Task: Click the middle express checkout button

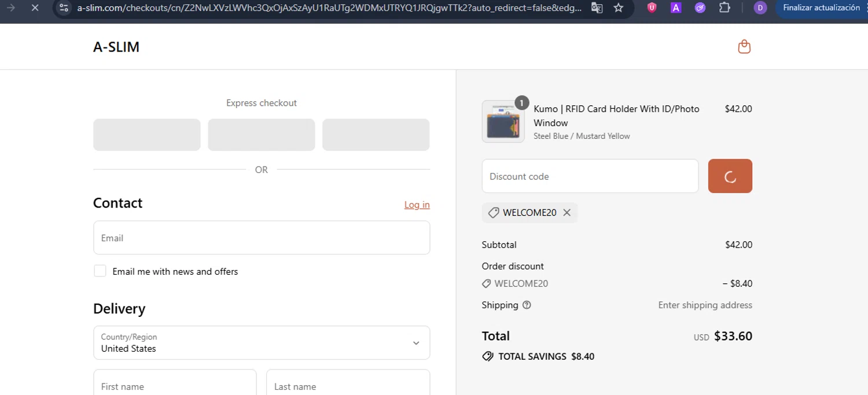Action: tap(262, 135)
